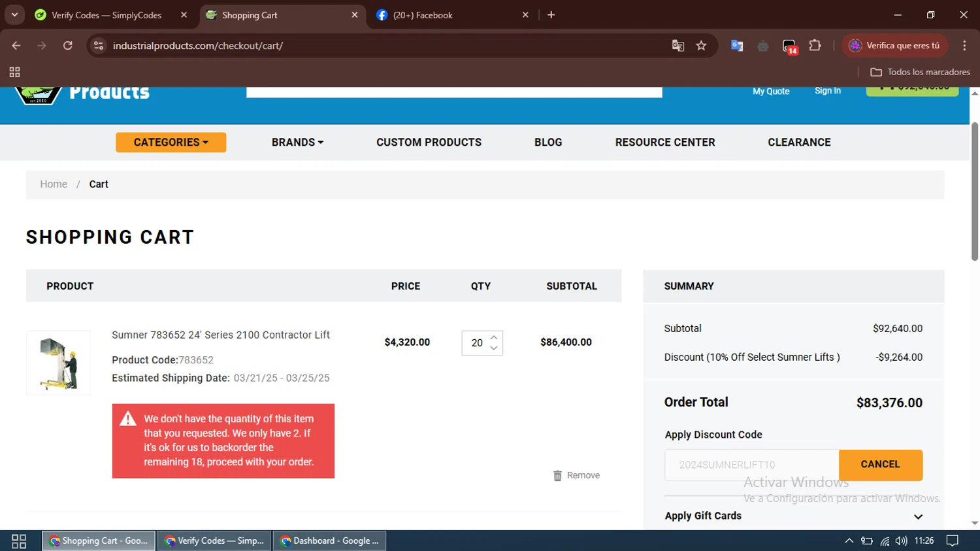Click the green cart total button
980x551 pixels.
click(912, 92)
